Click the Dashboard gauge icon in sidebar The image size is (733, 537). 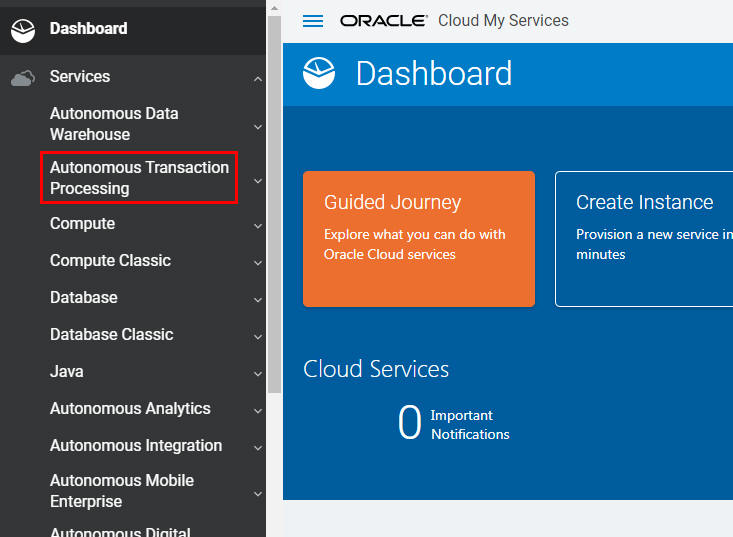coord(23,30)
